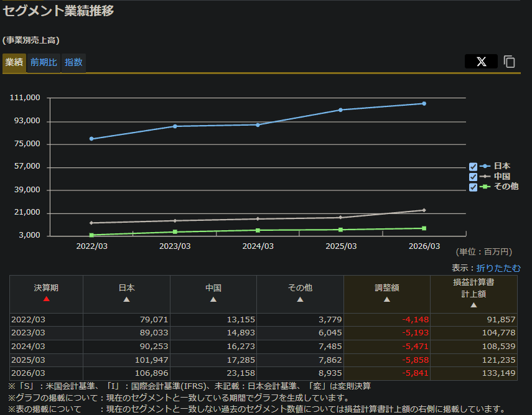Copy the chart with the copy icon

coord(509,62)
